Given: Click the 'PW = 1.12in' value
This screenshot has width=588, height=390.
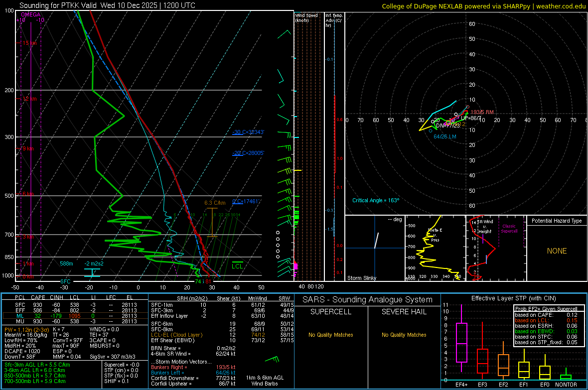Looking at the screenshot, I should [26, 330].
